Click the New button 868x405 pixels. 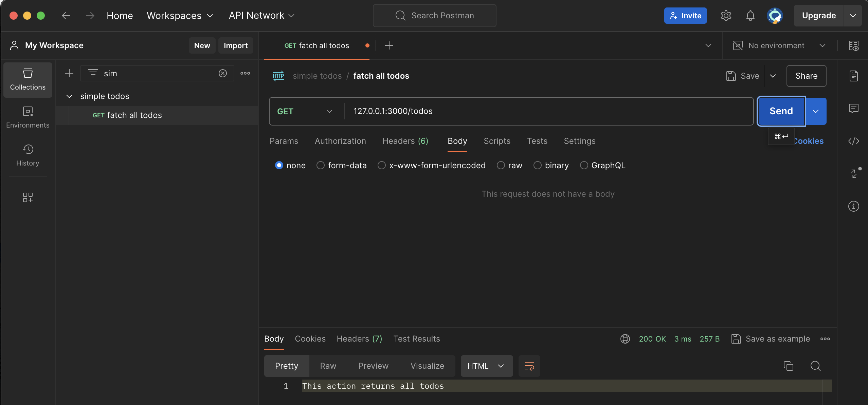pyautogui.click(x=202, y=45)
